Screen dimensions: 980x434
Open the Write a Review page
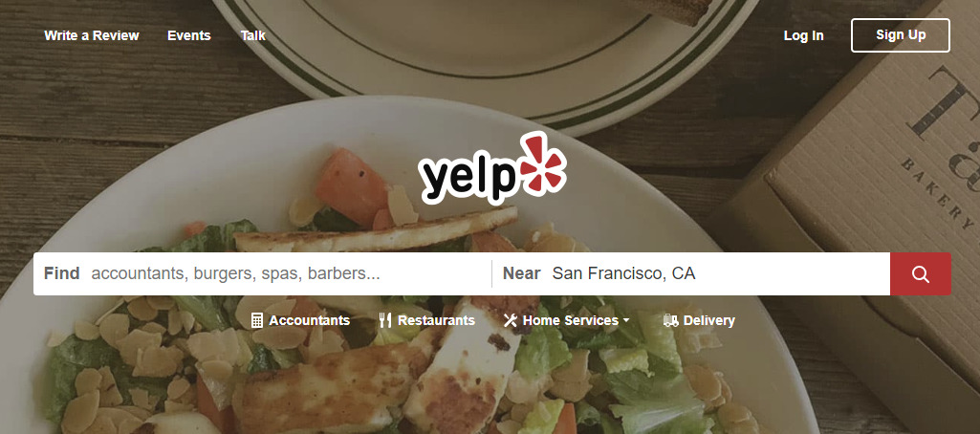[x=92, y=35]
